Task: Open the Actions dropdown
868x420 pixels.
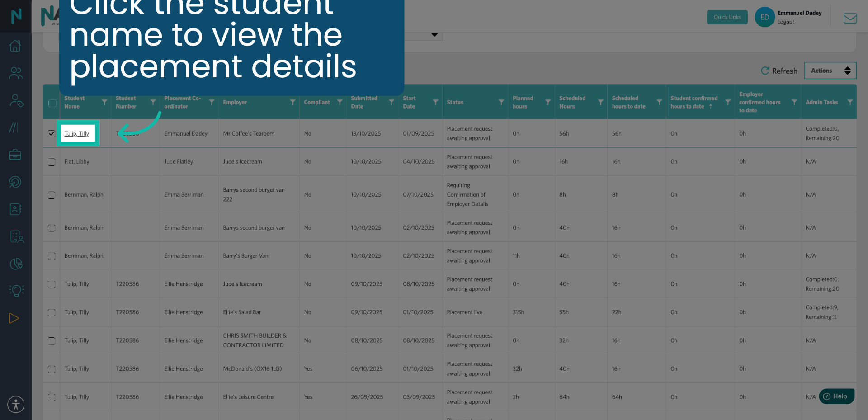Action: click(830, 71)
